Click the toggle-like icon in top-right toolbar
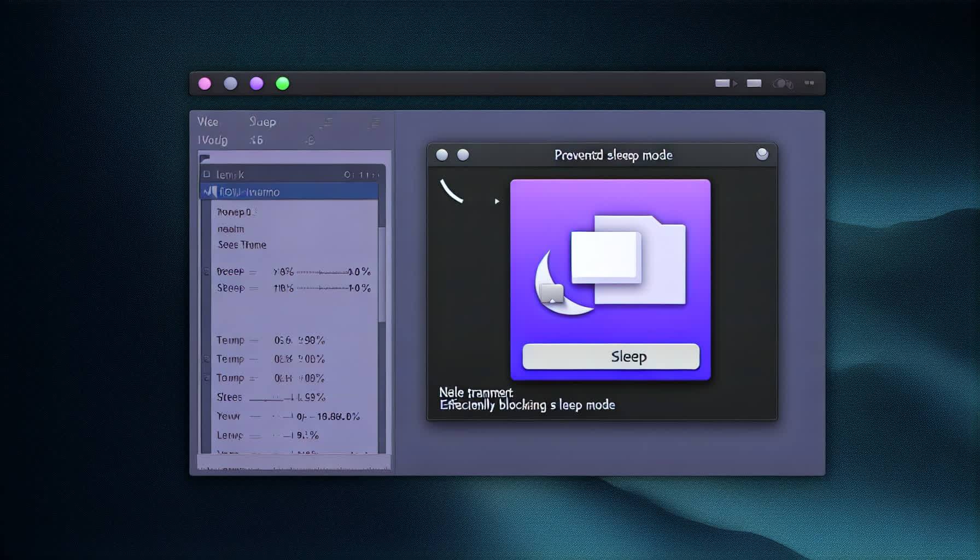This screenshot has width=980, height=560. 783,84
